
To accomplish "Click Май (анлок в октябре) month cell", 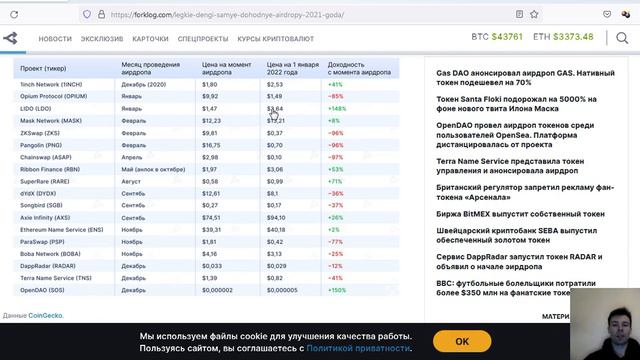I will (x=153, y=169).
